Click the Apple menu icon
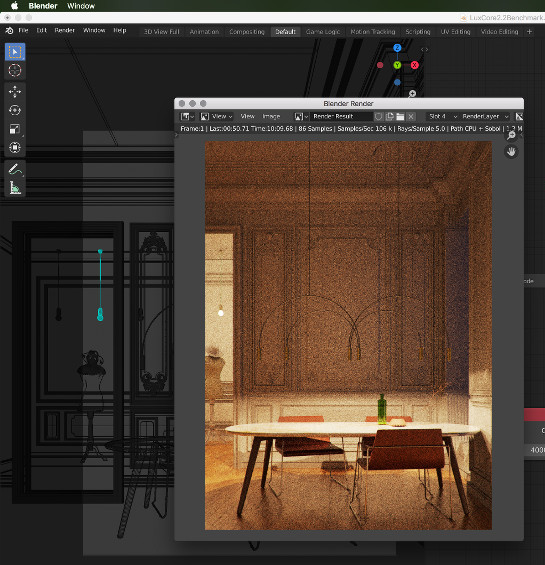545x565 pixels. pos(14,6)
